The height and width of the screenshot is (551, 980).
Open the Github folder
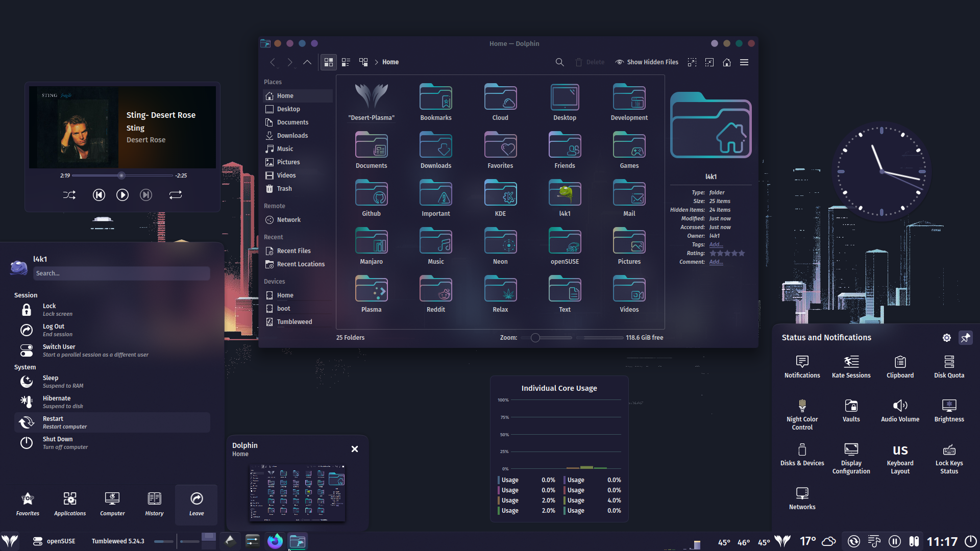click(x=372, y=198)
